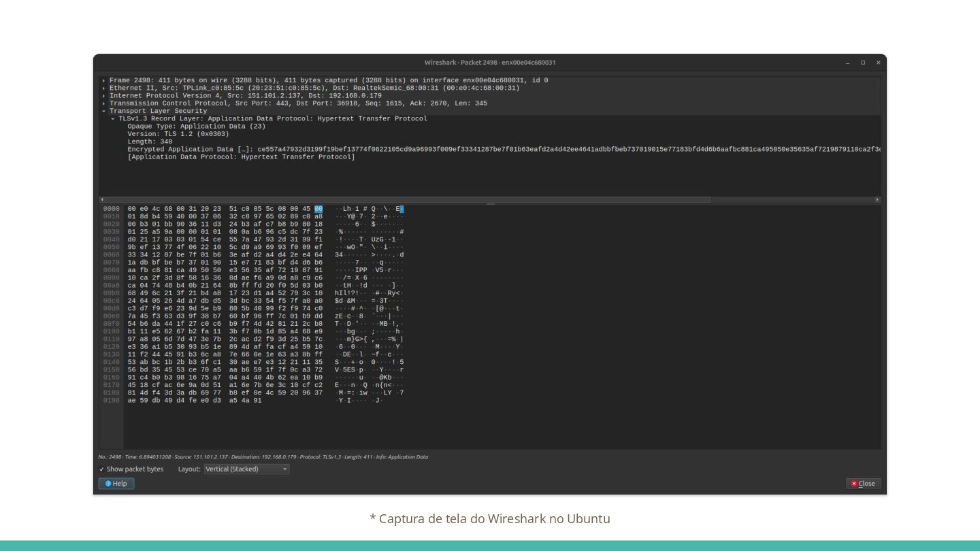Close the window using title bar X
Image resolution: width=980 pixels, height=551 pixels.
click(x=878, y=63)
